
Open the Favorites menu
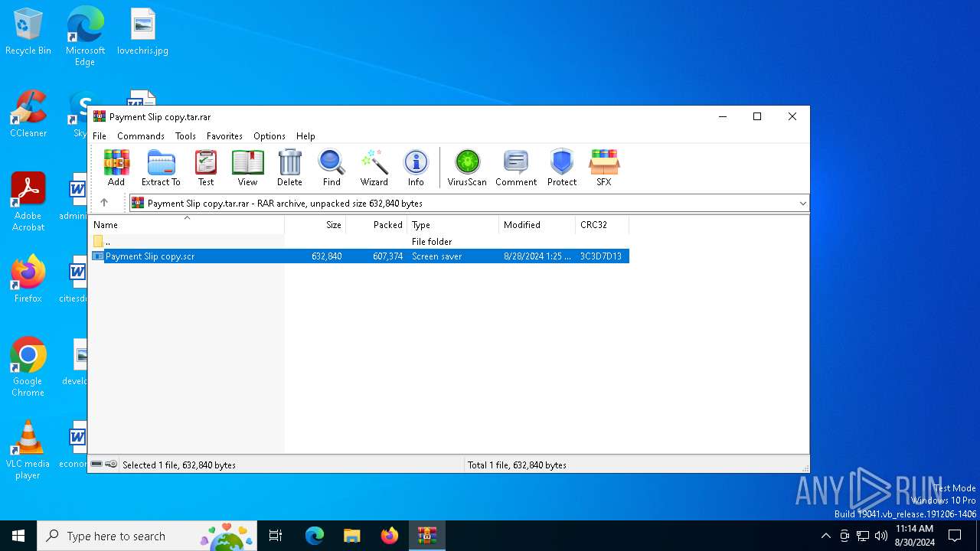224,135
